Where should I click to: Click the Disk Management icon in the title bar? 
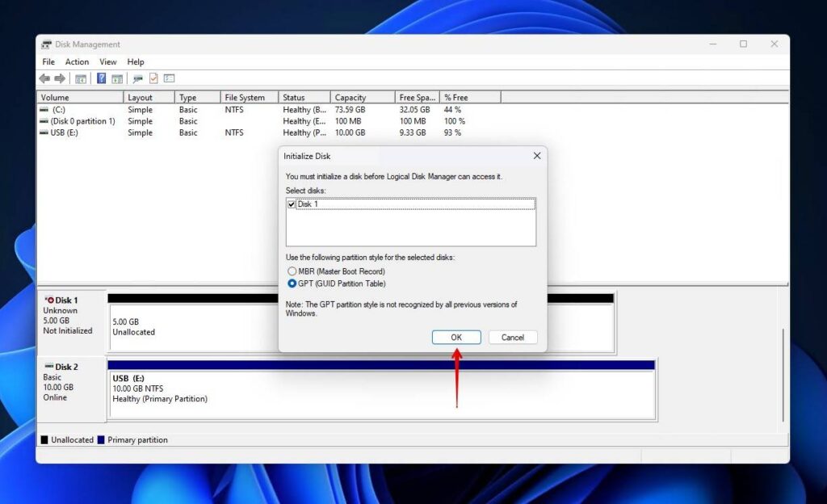[x=46, y=44]
